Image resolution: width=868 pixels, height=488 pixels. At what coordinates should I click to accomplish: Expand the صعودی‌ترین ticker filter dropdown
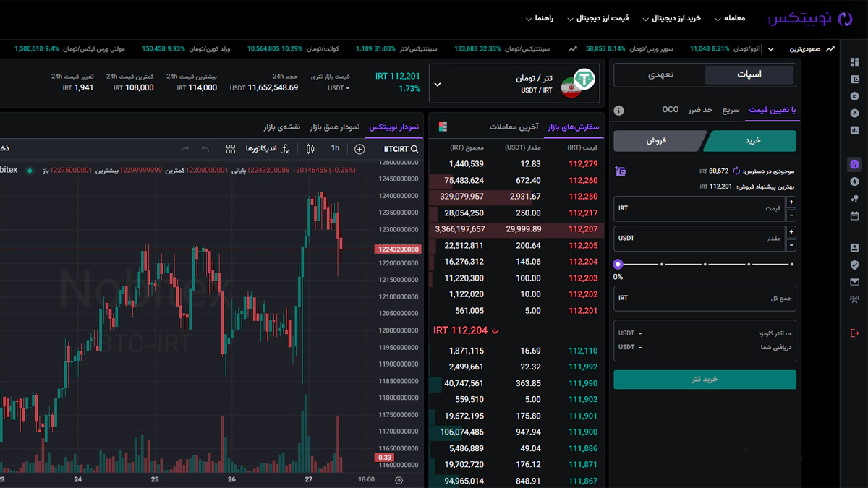[x=770, y=49]
